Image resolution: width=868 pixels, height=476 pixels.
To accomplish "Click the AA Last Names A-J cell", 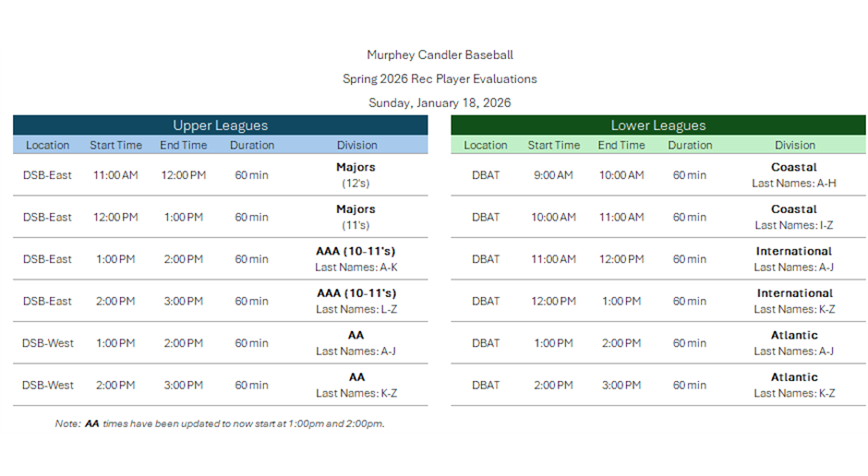I will coord(356,343).
